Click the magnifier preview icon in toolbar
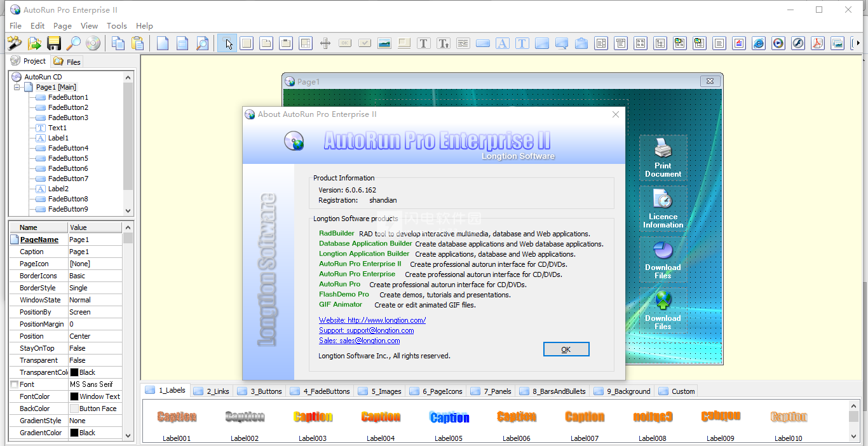This screenshot has height=446, width=868. click(x=74, y=43)
